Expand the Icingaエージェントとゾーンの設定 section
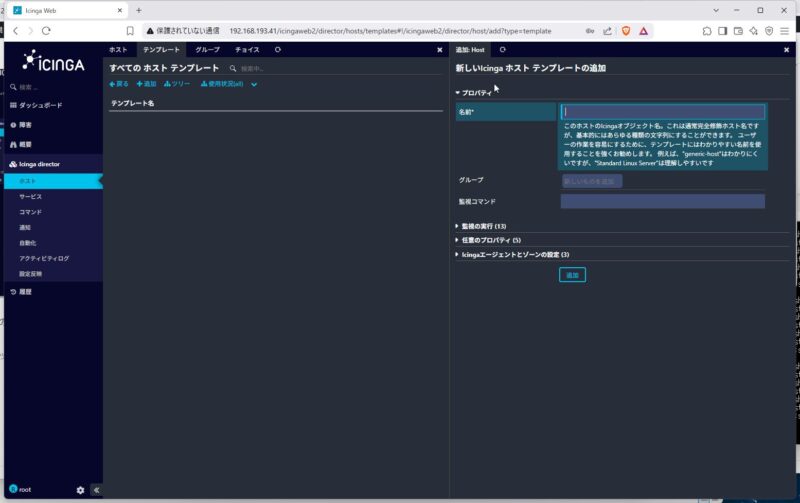The image size is (800, 503). pyautogui.click(x=512, y=255)
